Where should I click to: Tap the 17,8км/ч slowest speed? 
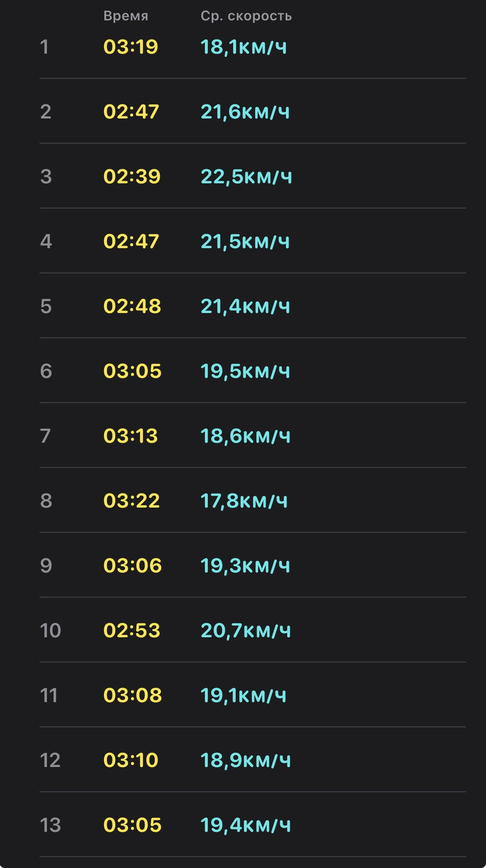pyautogui.click(x=244, y=501)
